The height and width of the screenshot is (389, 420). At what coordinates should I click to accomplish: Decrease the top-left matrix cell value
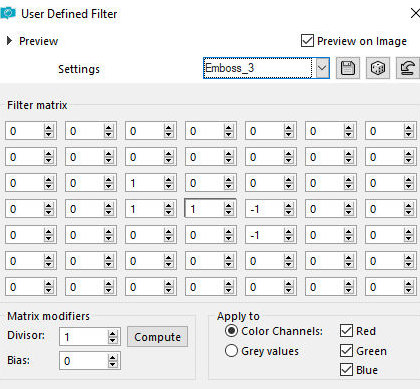coord(49,135)
